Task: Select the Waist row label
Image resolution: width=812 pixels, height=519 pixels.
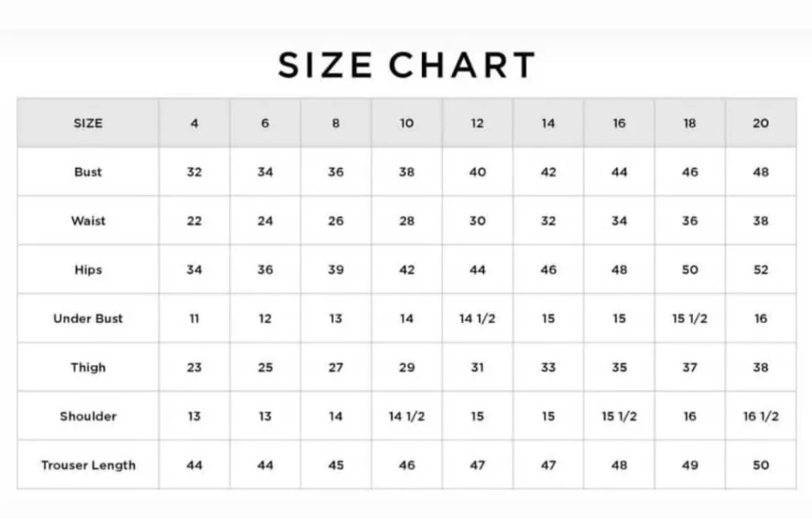Action: (88, 221)
